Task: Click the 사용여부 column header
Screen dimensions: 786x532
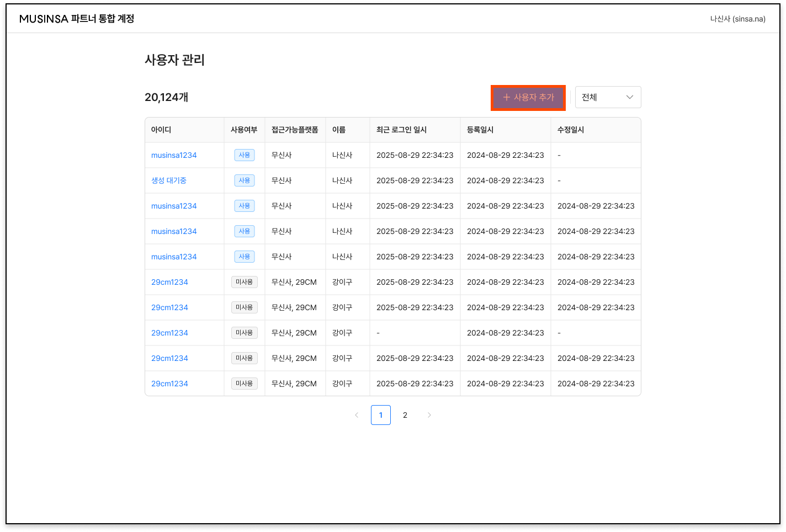Action: 244,130
